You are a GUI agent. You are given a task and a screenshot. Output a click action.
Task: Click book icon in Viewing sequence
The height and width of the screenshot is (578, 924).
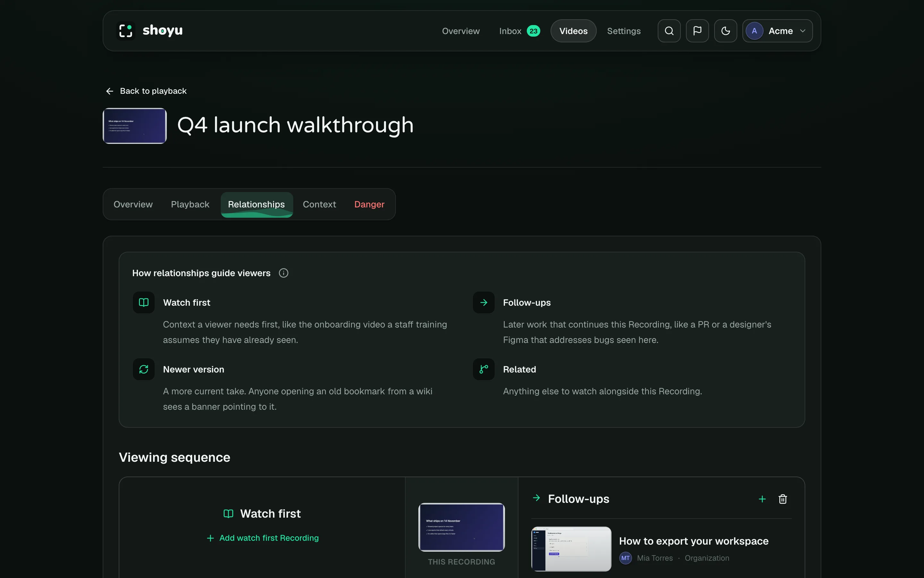[228, 514]
